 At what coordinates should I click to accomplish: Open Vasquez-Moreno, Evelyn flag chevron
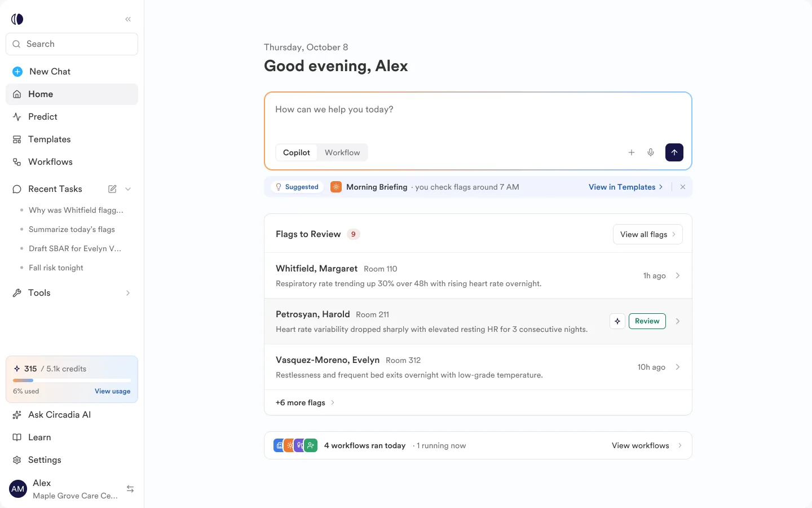coord(678,367)
